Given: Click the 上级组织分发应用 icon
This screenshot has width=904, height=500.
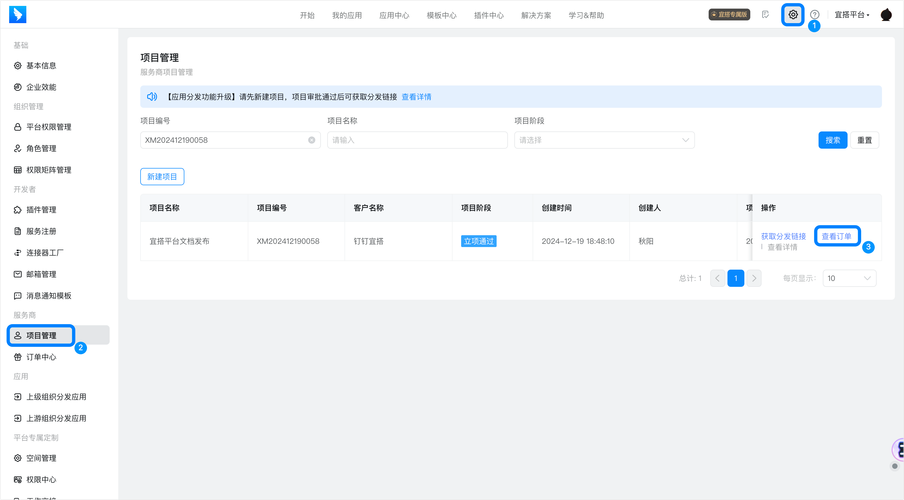Looking at the screenshot, I should pyautogui.click(x=17, y=397).
